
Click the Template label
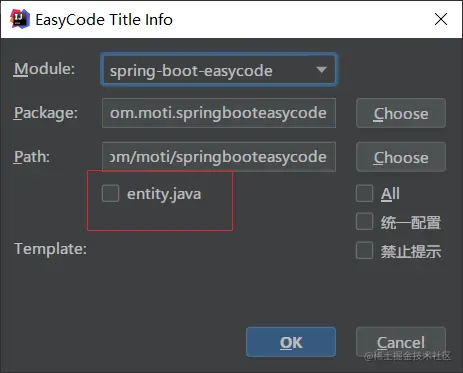pyautogui.click(x=50, y=249)
